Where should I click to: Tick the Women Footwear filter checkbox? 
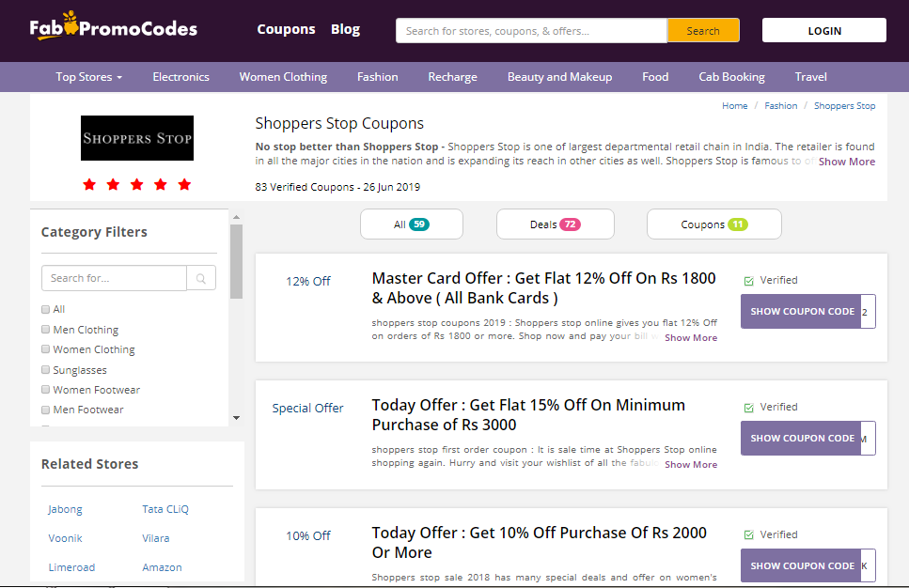[x=45, y=389]
